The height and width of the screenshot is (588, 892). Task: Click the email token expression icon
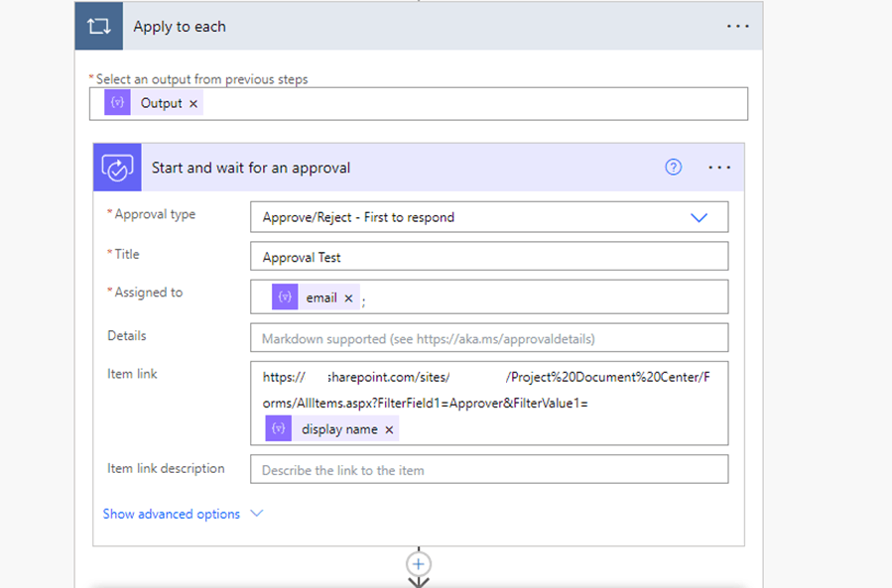(x=285, y=297)
